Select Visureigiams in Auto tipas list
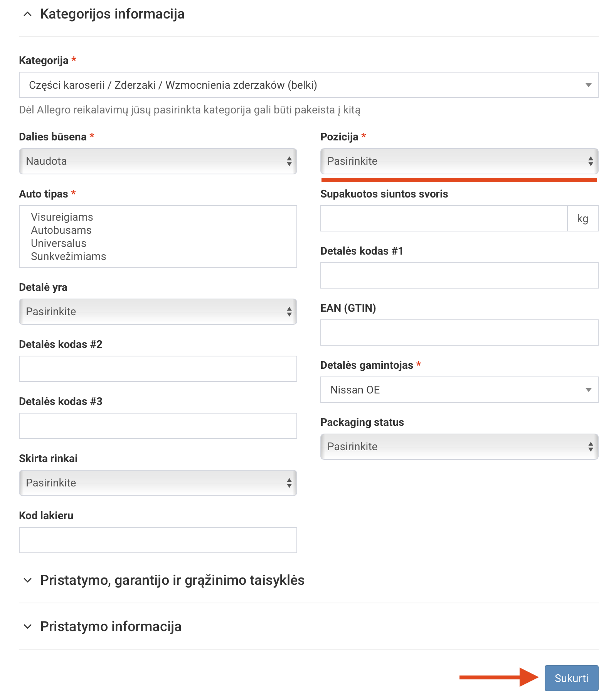This screenshot has height=699, width=616. [x=62, y=217]
